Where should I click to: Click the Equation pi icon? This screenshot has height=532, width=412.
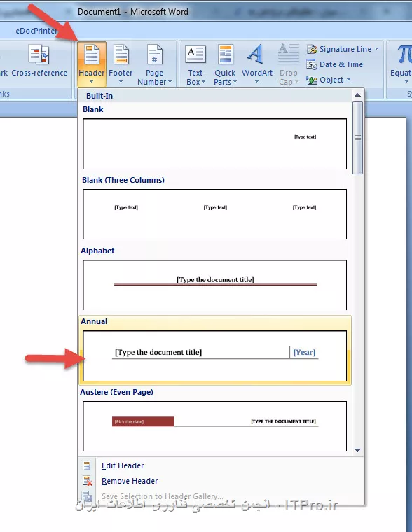coord(405,55)
